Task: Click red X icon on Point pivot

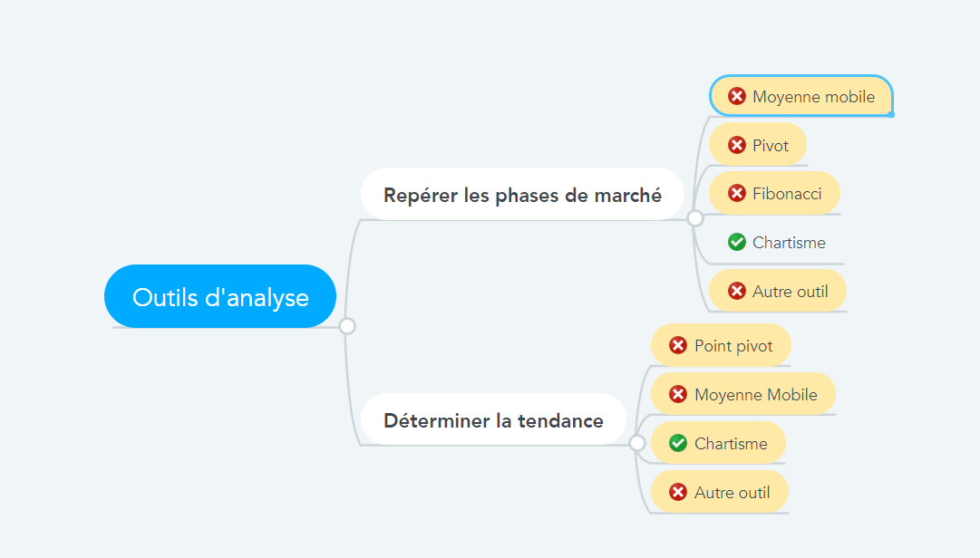Action: point(678,345)
